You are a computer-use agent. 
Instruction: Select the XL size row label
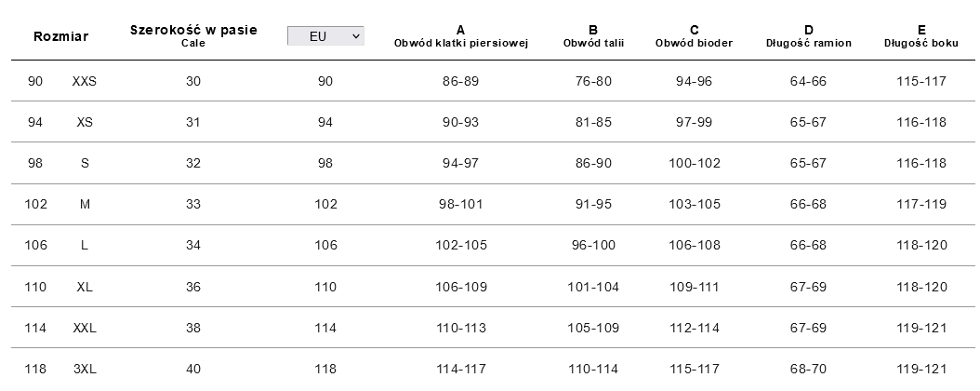click(85, 287)
